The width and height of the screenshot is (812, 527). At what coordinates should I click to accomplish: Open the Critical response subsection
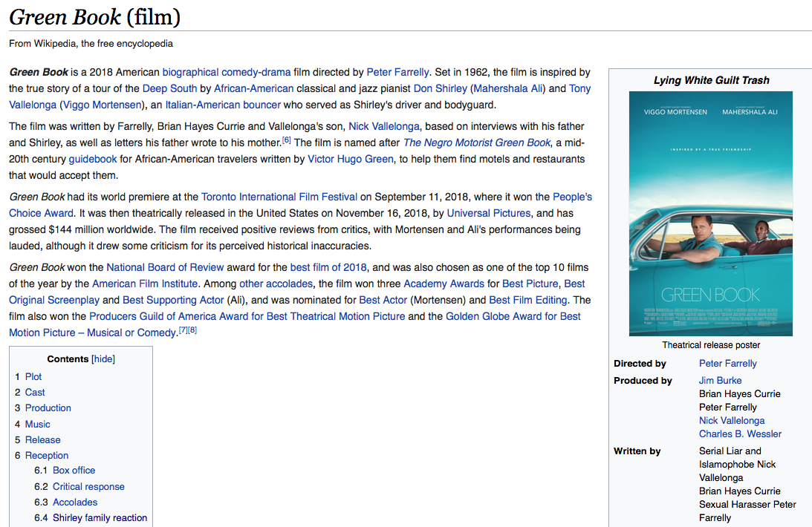[88, 487]
